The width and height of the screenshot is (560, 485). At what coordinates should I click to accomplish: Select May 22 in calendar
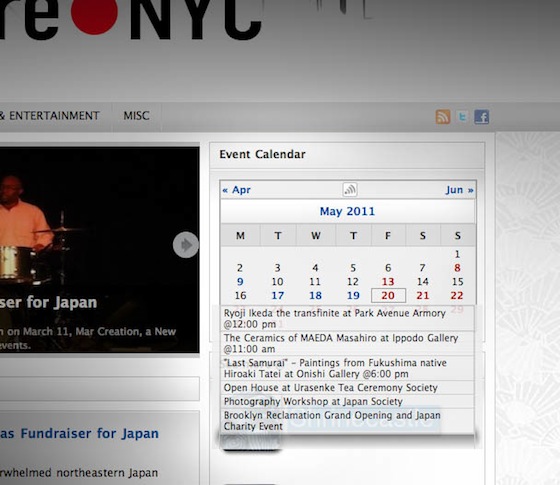[x=457, y=295]
